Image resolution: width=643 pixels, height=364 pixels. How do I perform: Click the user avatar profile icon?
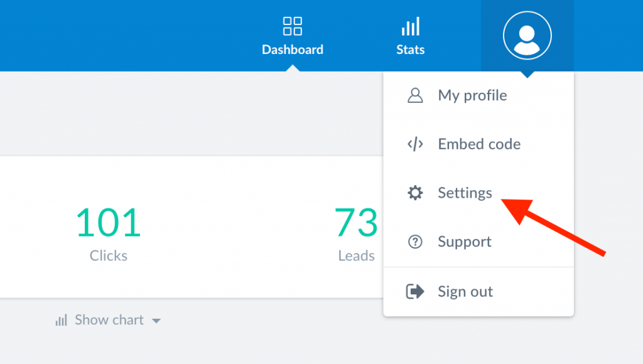click(527, 35)
